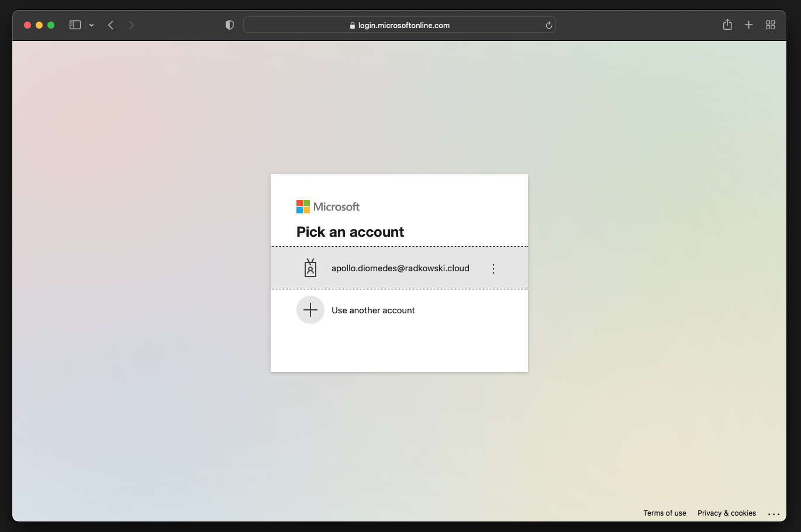Minimize the Safari window

tap(39, 25)
